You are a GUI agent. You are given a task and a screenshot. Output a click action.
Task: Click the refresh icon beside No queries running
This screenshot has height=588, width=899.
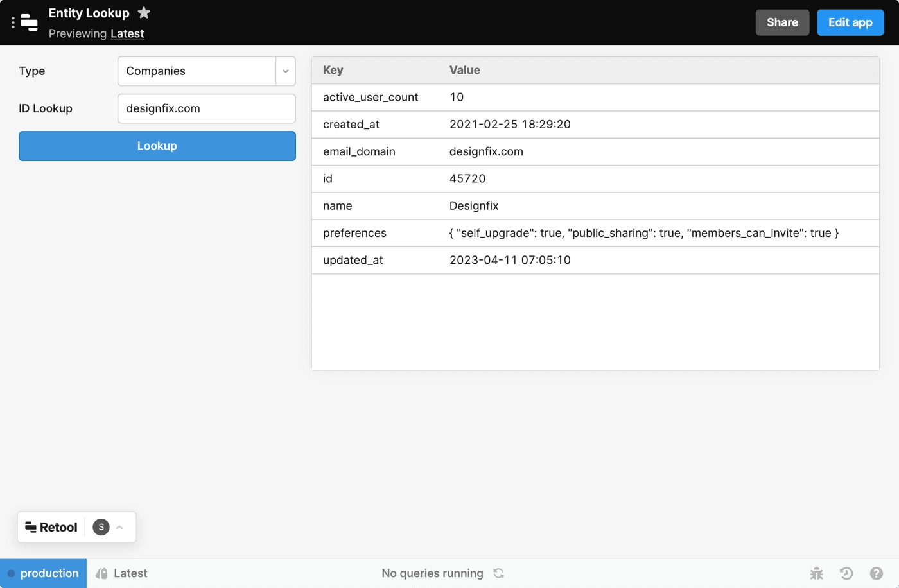pyautogui.click(x=499, y=573)
